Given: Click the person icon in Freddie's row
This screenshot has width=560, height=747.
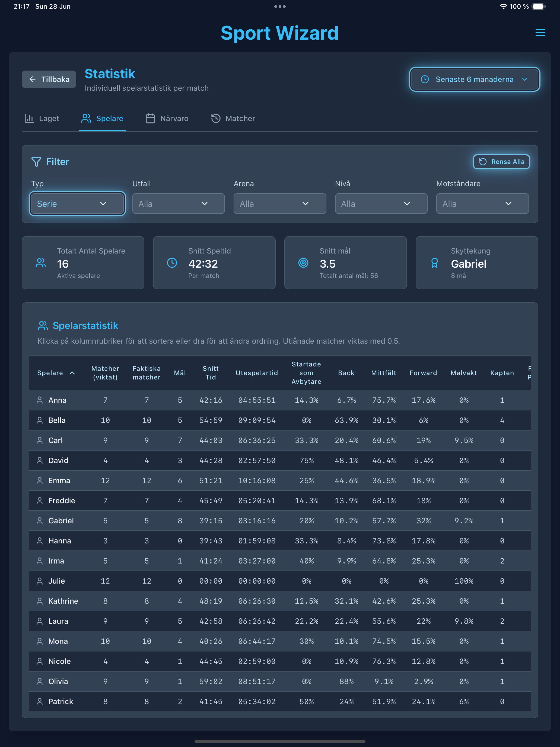Looking at the screenshot, I should (40, 501).
